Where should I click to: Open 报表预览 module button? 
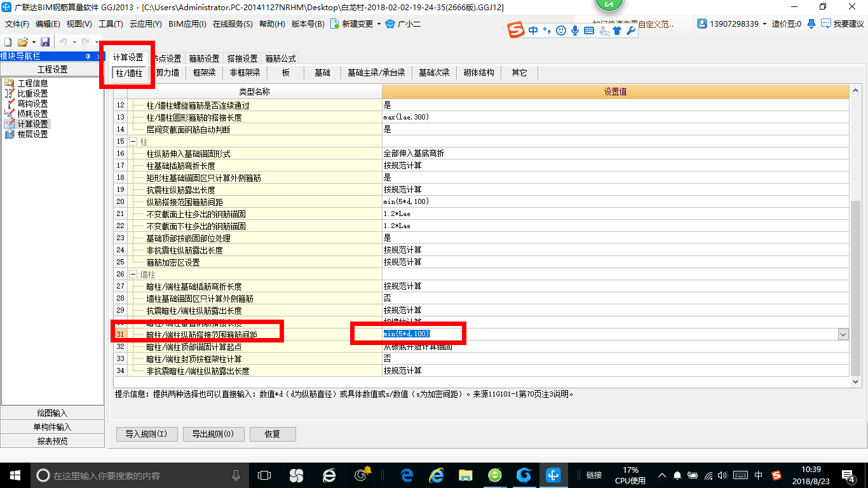tap(53, 441)
